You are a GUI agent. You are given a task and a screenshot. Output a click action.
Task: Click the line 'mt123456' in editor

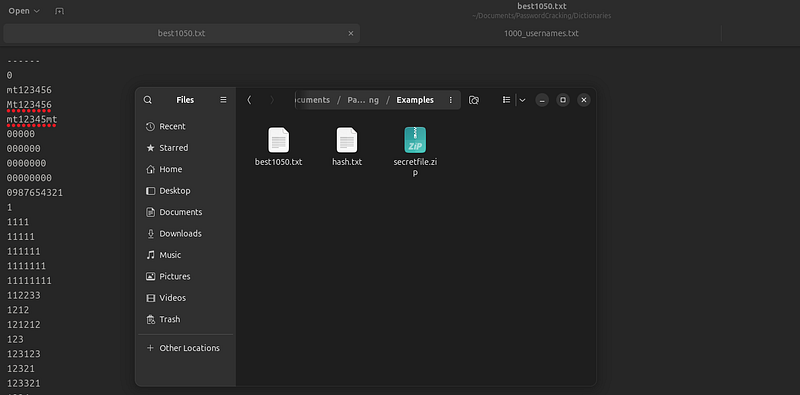(x=29, y=90)
